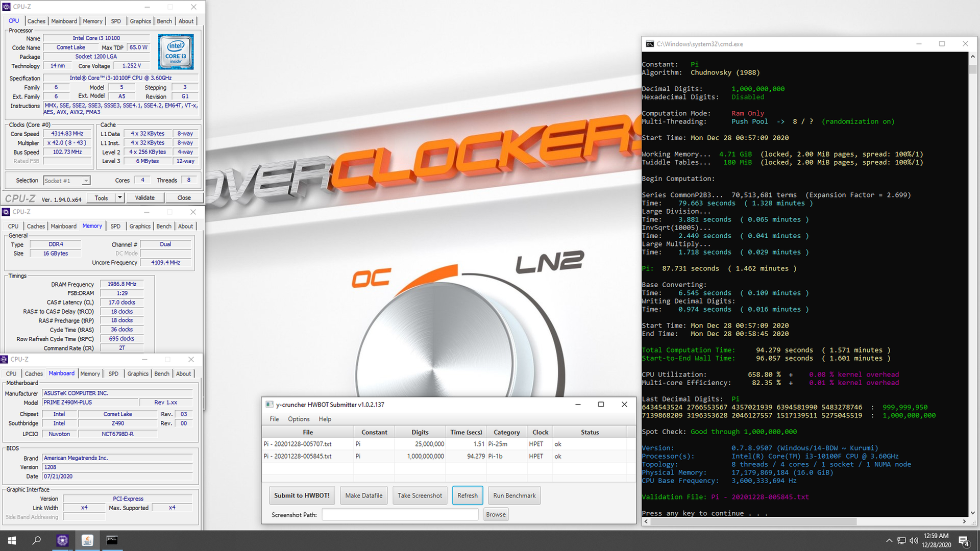Open Windows Start menu
This screenshot has width=980, height=551.
pyautogui.click(x=12, y=540)
